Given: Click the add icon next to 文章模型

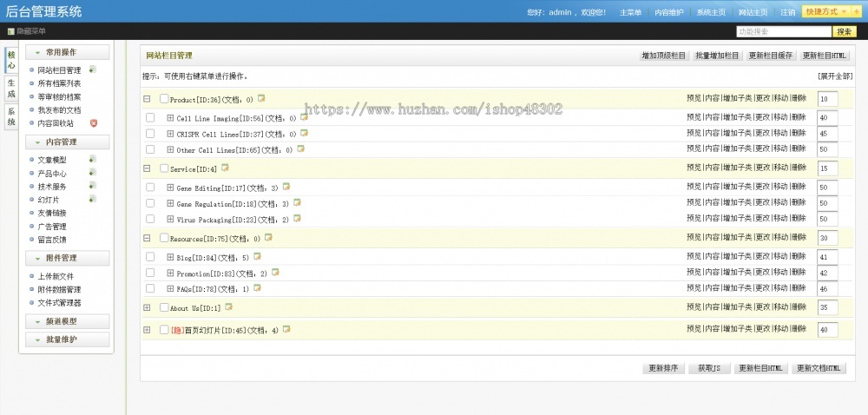Looking at the screenshot, I should [93, 160].
